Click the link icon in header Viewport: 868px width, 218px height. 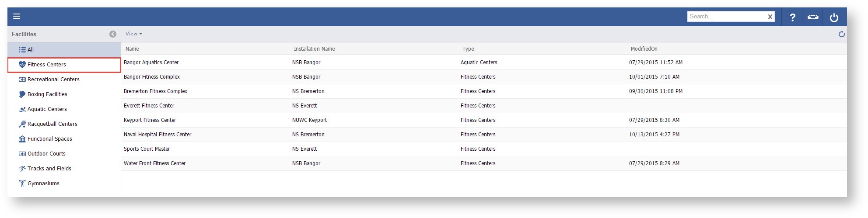pyautogui.click(x=813, y=17)
